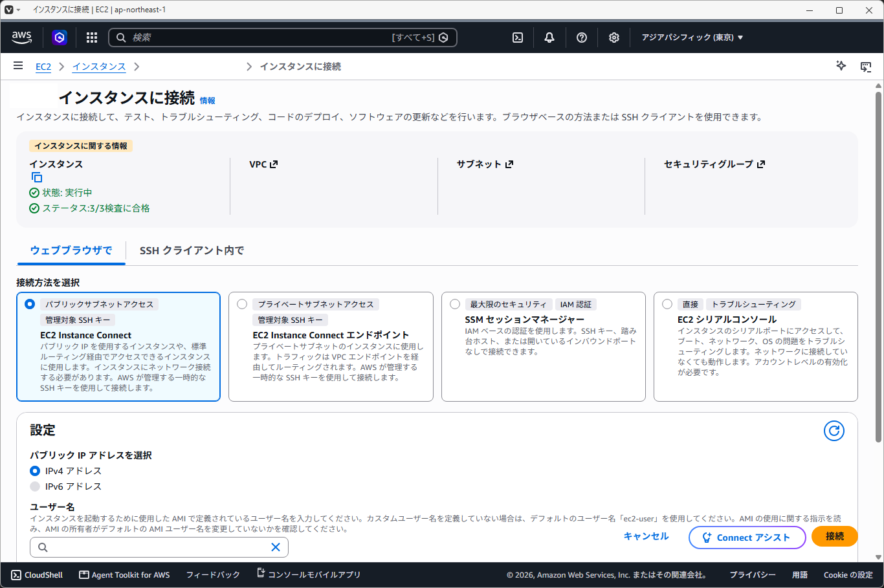Open the ユーザー名 combo box field
This screenshot has width=884, height=588.
[159, 547]
